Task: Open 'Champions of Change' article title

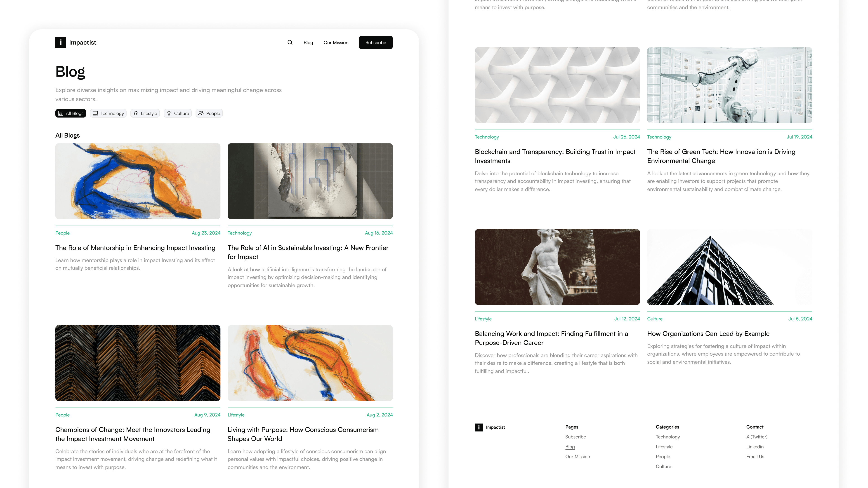Action: [133, 434]
